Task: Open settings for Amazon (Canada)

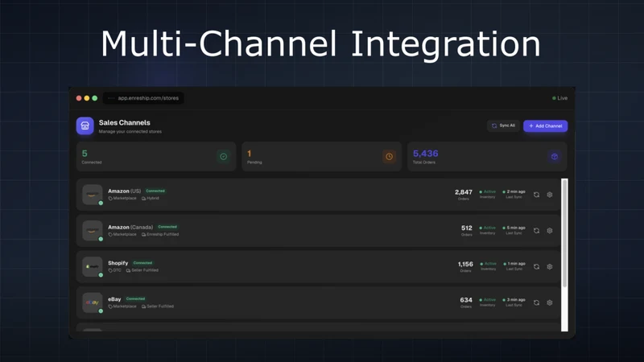Action: click(x=550, y=231)
